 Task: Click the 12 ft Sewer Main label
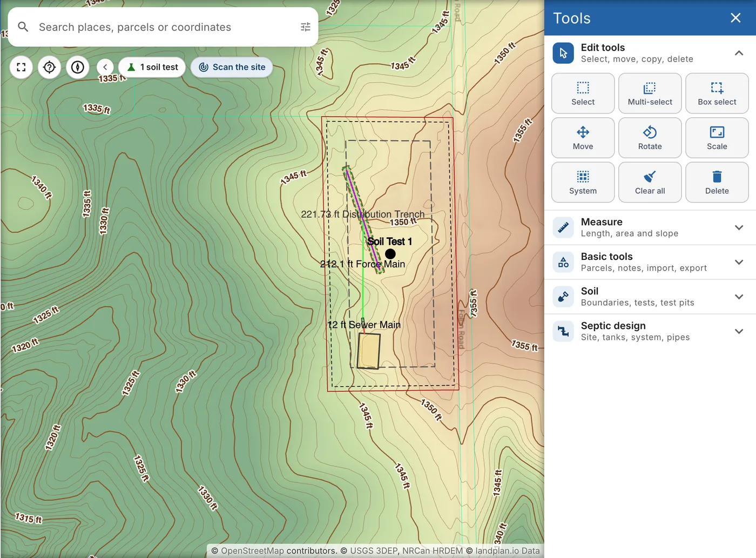364,325
